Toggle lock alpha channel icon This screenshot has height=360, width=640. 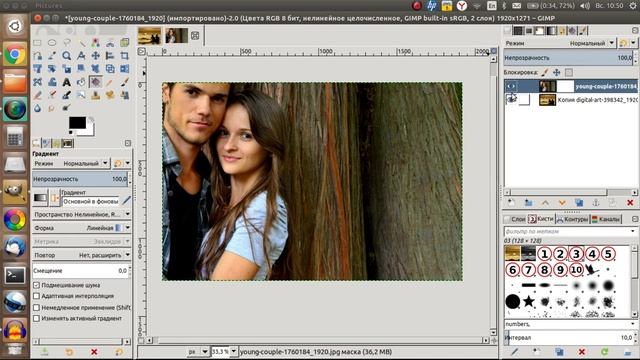click(x=569, y=72)
